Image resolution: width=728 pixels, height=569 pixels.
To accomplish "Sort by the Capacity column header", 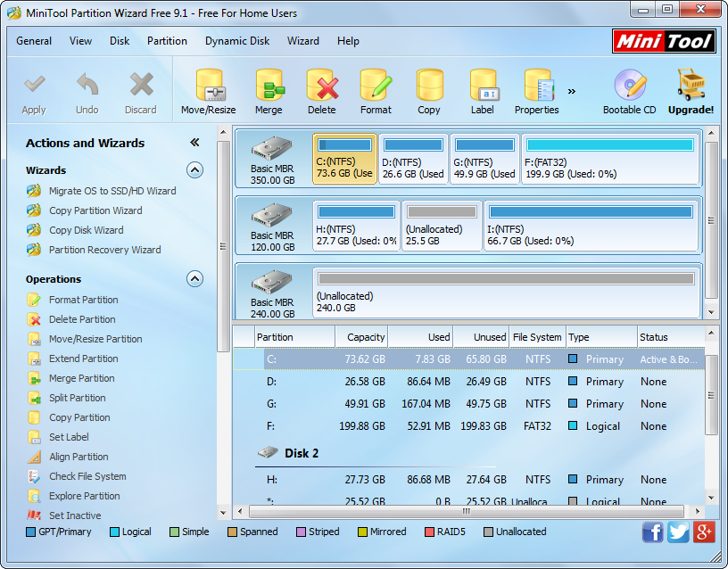I will point(361,337).
